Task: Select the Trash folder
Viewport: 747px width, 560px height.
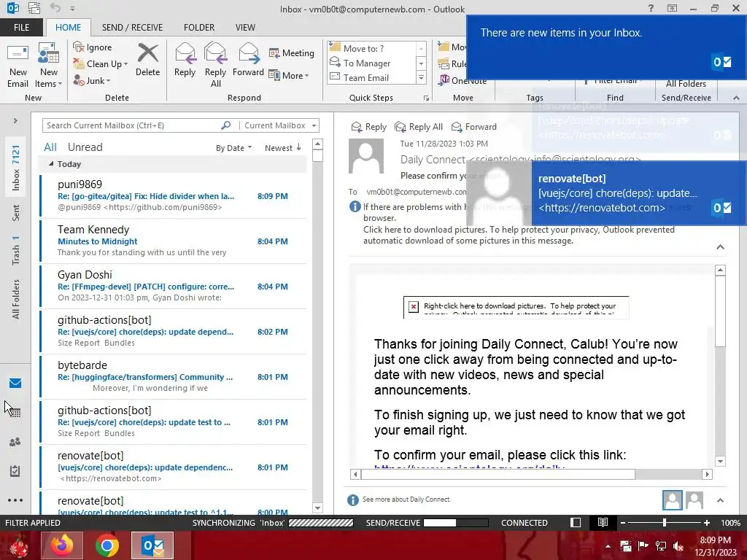Action: coord(16,249)
